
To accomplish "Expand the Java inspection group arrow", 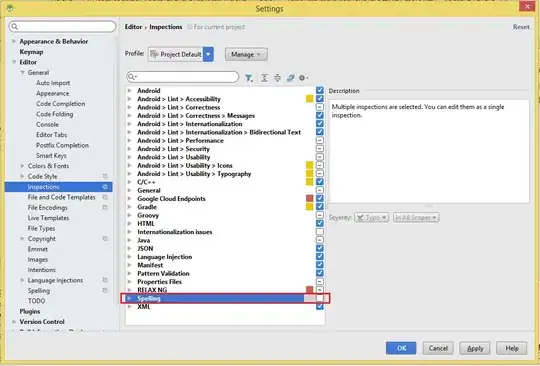I will click(129, 240).
